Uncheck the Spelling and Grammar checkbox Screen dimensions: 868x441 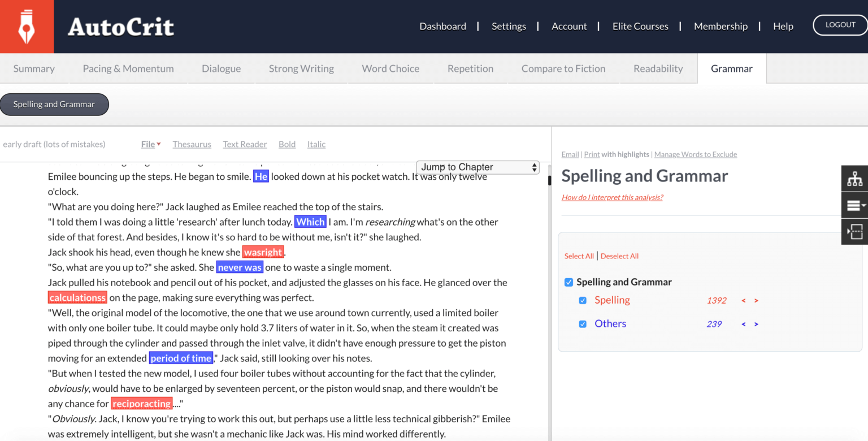(x=568, y=282)
